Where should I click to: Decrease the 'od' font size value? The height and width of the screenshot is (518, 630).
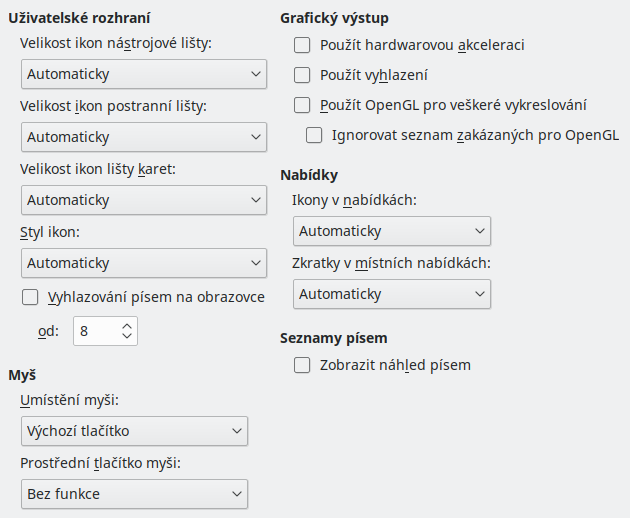(126, 336)
